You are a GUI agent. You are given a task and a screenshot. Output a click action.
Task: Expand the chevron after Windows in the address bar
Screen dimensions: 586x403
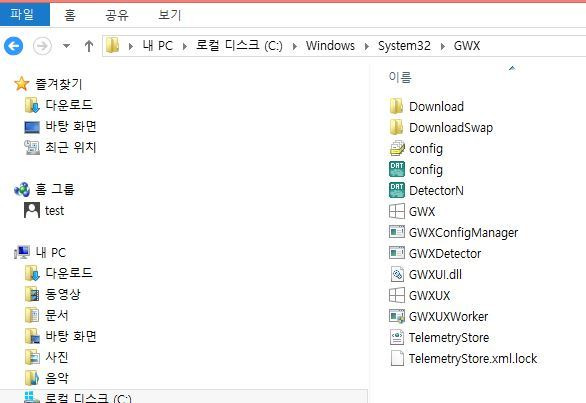click(367, 46)
